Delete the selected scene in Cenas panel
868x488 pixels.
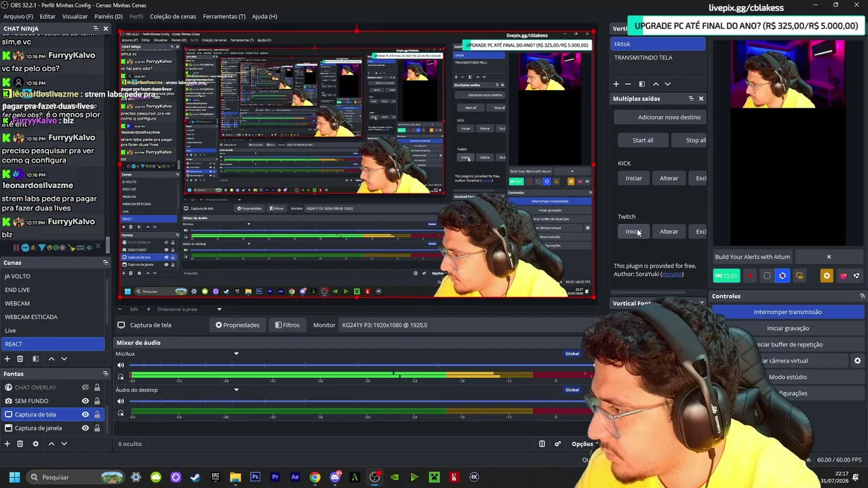coord(20,359)
